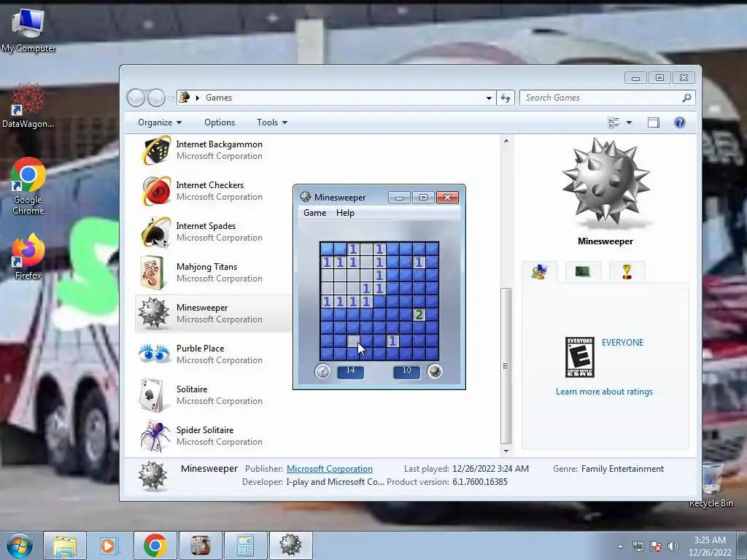The height and width of the screenshot is (560, 747).
Task: Click the 1 tile in the second-to-bottom row
Action: (392, 341)
